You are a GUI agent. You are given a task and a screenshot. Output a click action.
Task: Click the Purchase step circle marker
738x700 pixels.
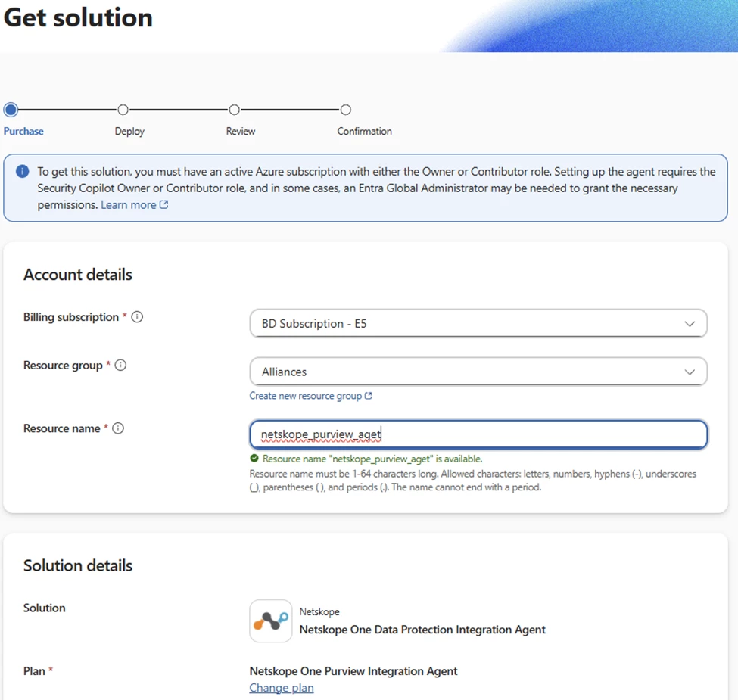(11, 110)
